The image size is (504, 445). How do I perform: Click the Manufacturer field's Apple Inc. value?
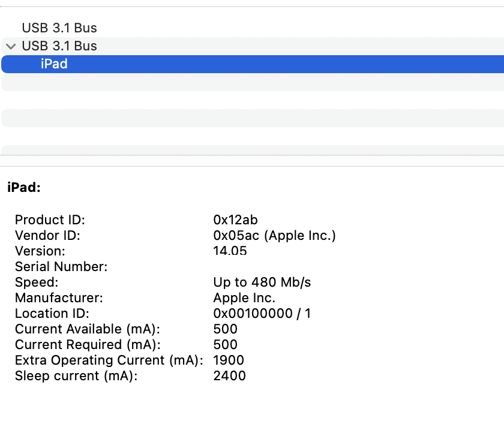[x=244, y=298]
